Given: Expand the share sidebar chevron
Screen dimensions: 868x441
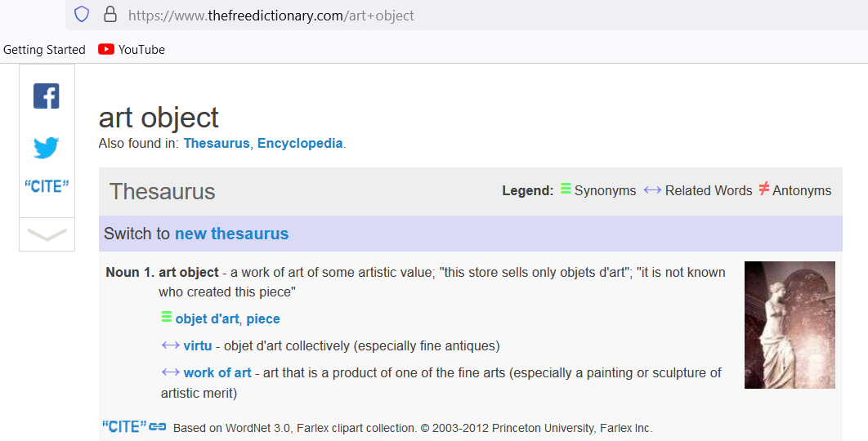Looking at the screenshot, I should (47, 234).
